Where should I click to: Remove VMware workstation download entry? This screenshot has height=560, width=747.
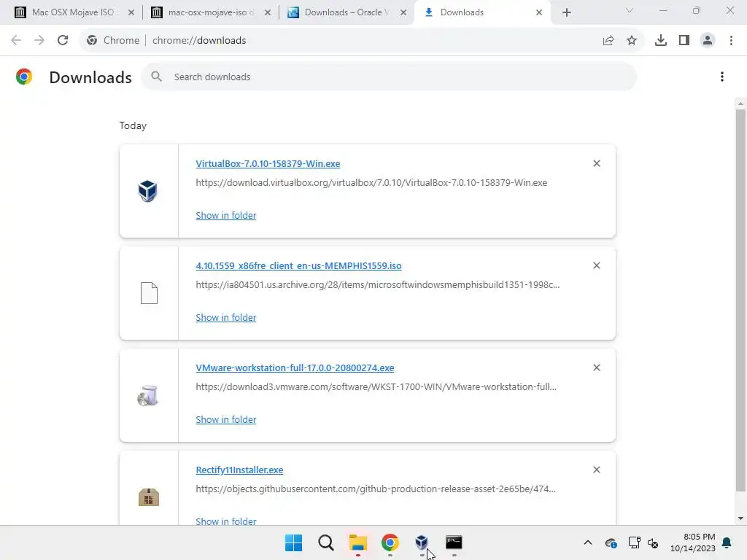[597, 367]
